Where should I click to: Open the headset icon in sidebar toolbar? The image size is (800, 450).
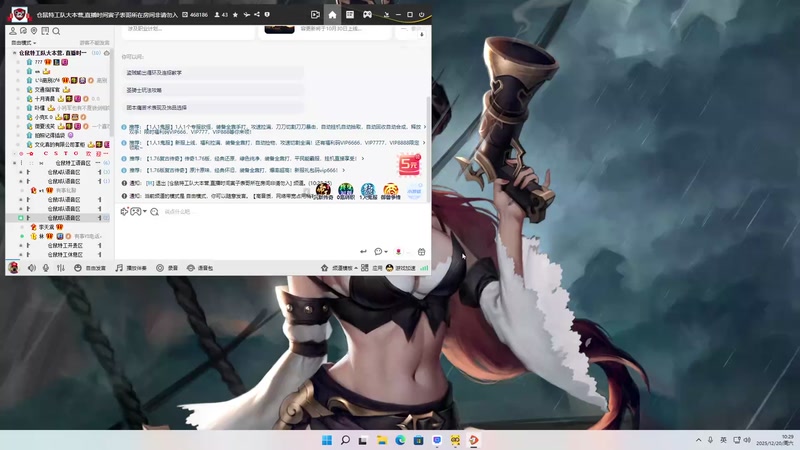[x=23, y=31]
